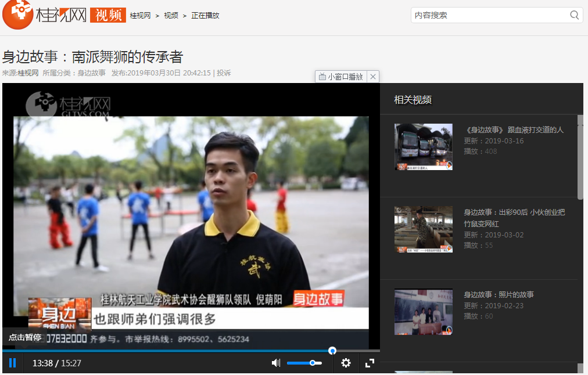Click the orange 视频 badge in the header
The width and height of the screenshot is (588, 375).
coord(108,15)
